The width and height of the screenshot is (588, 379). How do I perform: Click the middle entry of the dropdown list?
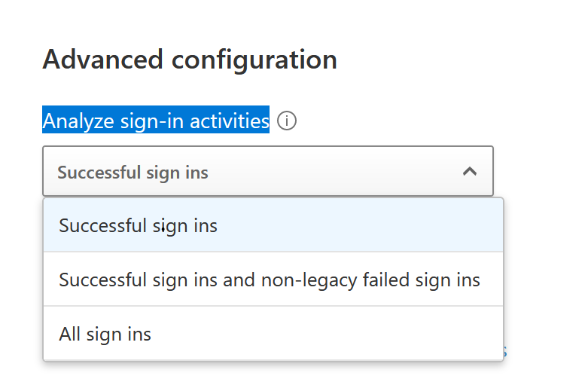point(273,280)
